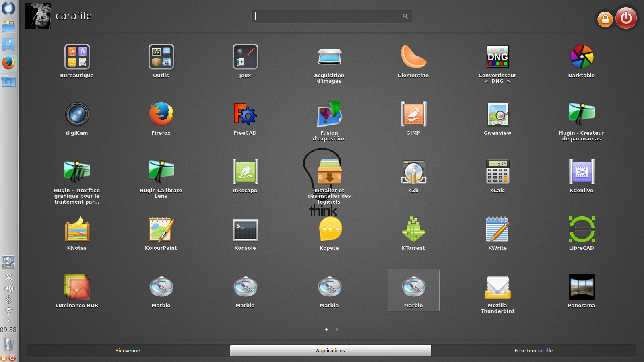Open KNotes
Screen dimensions: 644x362
(77, 234)
